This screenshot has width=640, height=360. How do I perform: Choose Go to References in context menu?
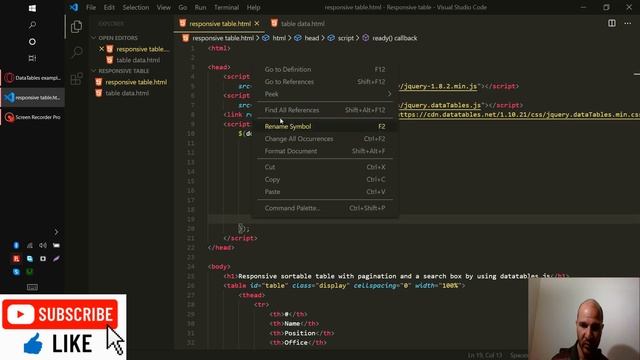coord(325,82)
